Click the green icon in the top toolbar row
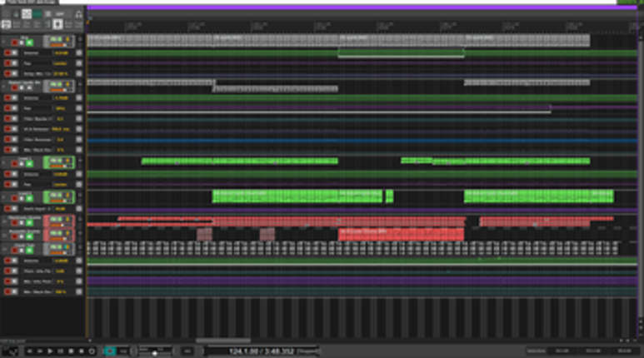 [x=37, y=14]
